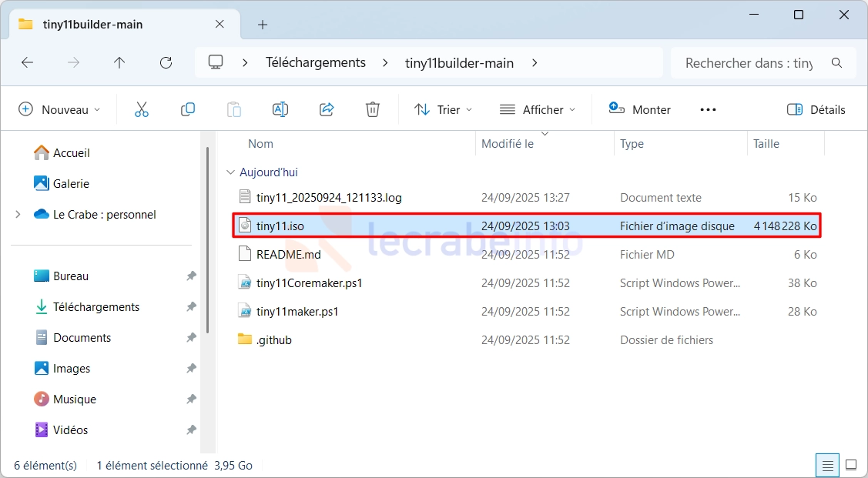The width and height of the screenshot is (868, 478).
Task: Sort by the Modifié le column header
Action: 508,144
